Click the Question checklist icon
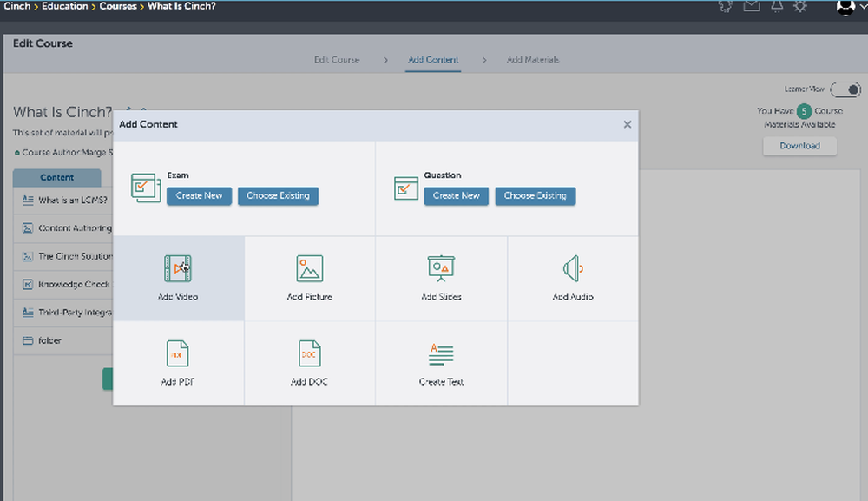The image size is (868, 501). (405, 188)
